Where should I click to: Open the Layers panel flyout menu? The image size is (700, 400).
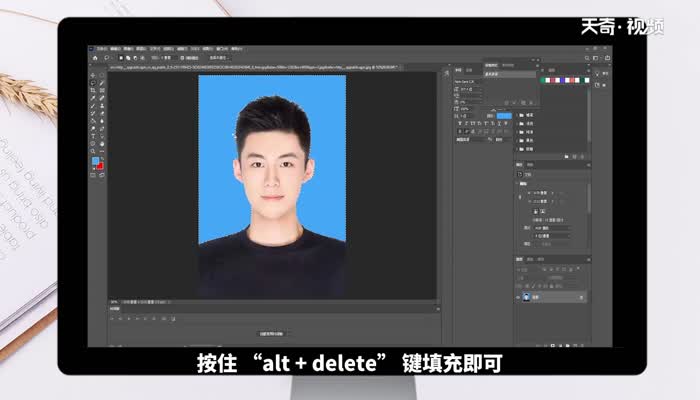click(589, 259)
